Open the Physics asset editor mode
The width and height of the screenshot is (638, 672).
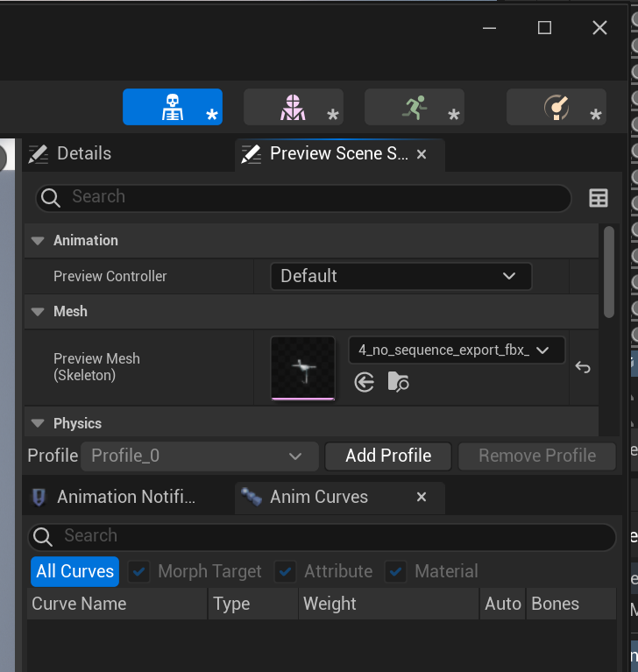[556, 107]
